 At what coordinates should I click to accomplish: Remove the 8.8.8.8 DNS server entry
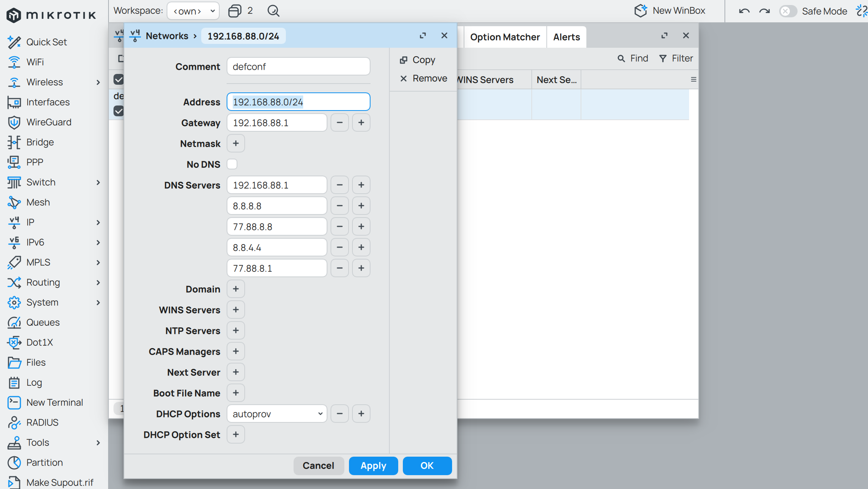[339, 206]
